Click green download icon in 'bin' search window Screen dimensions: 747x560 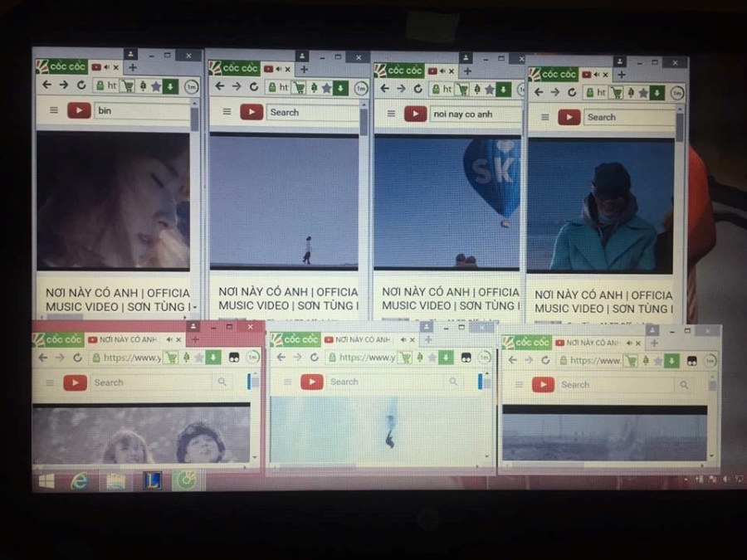(x=169, y=86)
